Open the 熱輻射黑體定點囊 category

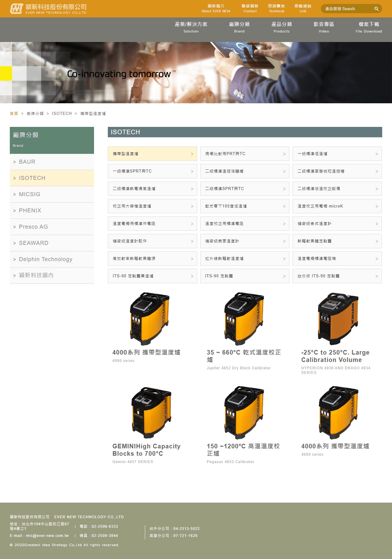[x=337, y=241]
